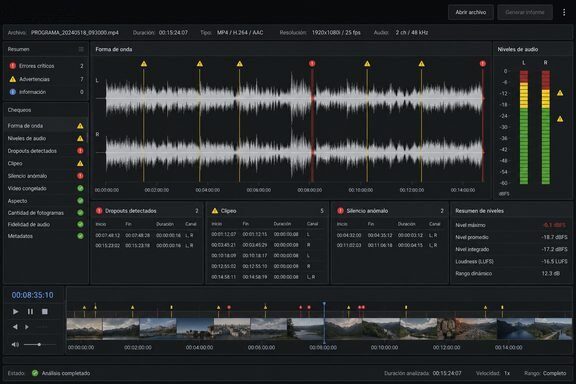Image resolution: width=576 pixels, height=384 pixels.
Task: Click the Velocidad 1x value
Action: coord(507,373)
